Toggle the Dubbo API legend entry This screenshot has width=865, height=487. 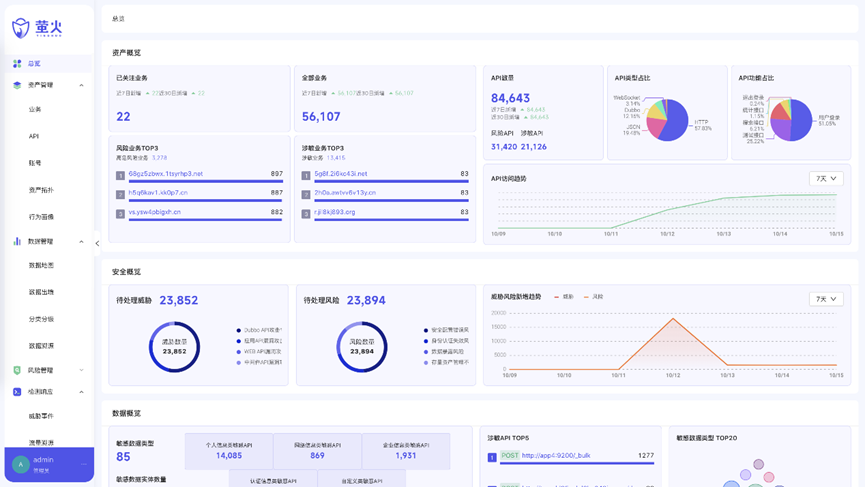(259, 330)
